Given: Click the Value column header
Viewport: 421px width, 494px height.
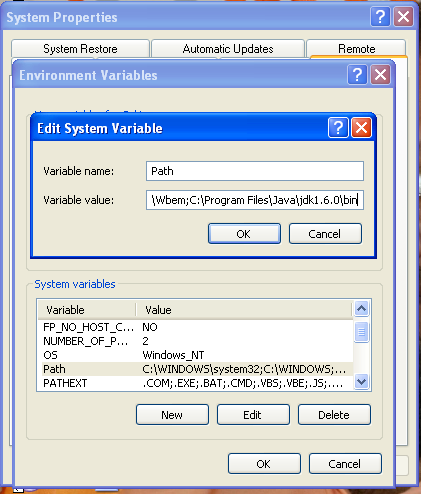Looking at the screenshot, I should coord(244,310).
